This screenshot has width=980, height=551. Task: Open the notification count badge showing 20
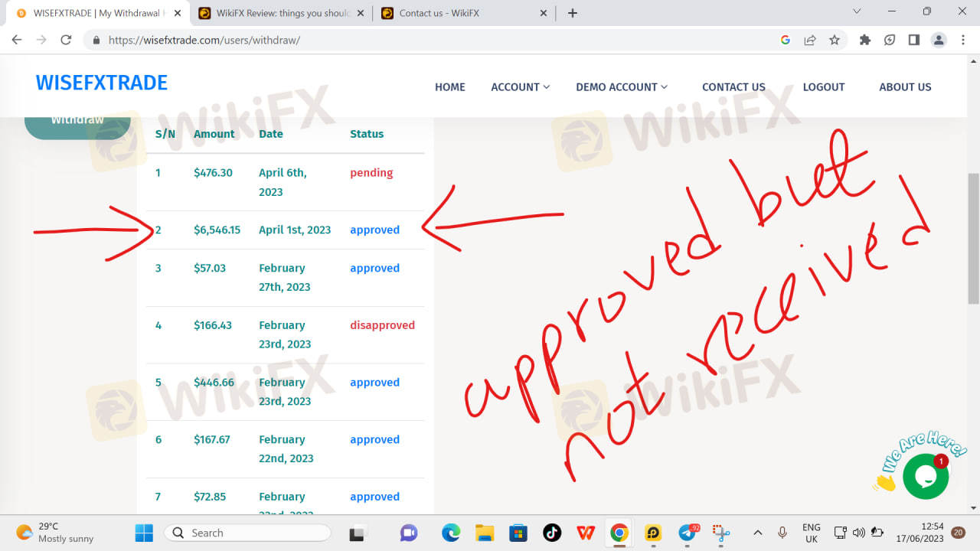click(x=959, y=533)
